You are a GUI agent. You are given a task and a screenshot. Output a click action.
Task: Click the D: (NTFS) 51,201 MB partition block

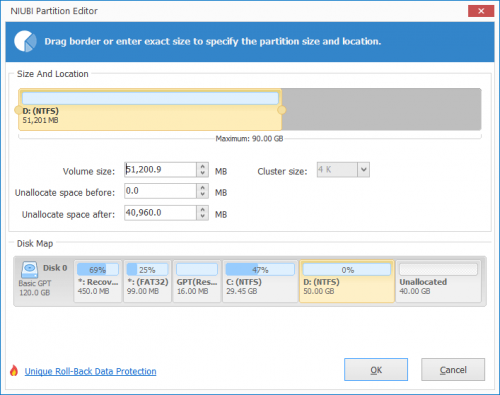[x=150, y=109]
